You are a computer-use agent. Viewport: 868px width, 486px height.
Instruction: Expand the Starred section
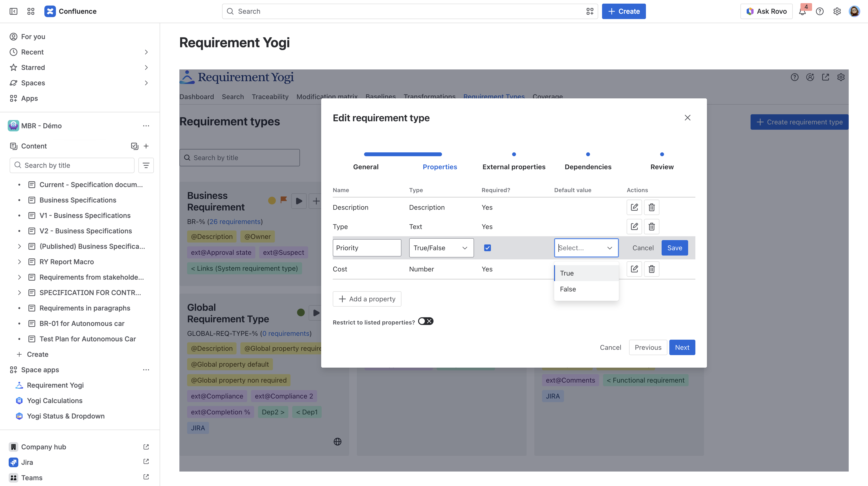[x=146, y=67]
